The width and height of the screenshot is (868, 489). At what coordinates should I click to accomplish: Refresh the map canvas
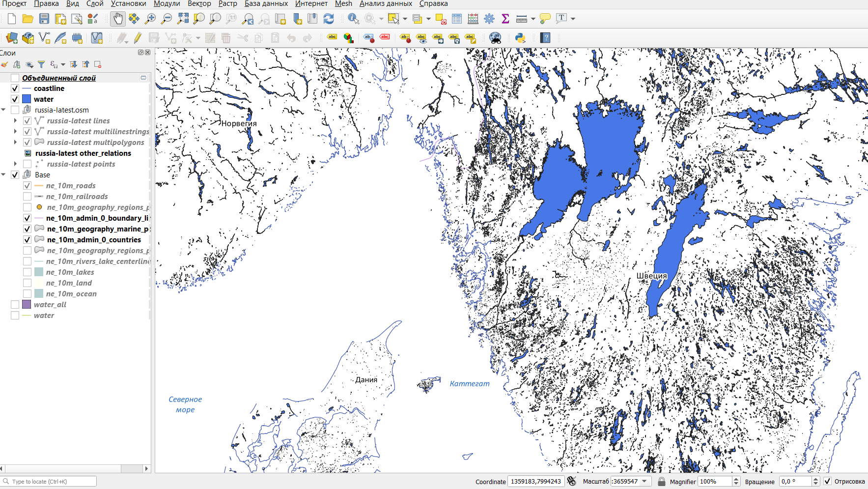click(x=329, y=19)
